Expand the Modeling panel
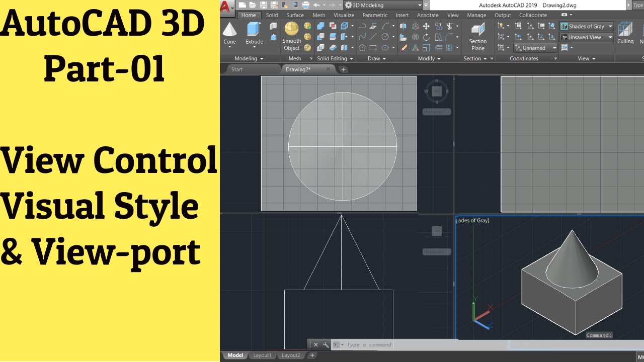The height and width of the screenshot is (362, 644). (249, 58)
